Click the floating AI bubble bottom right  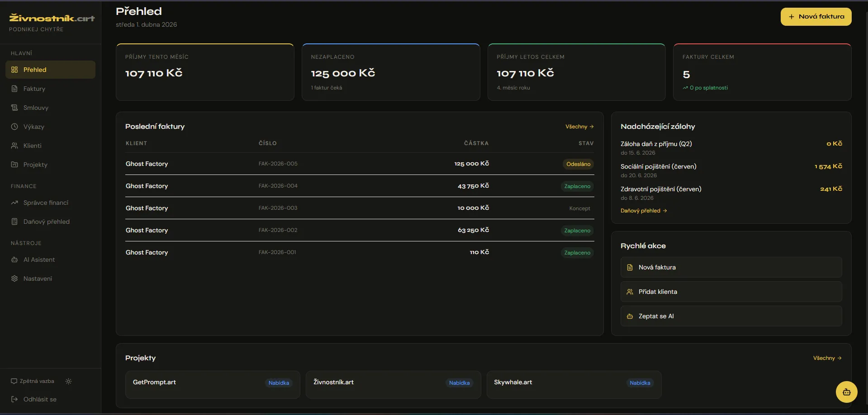(x=846, y=391)
